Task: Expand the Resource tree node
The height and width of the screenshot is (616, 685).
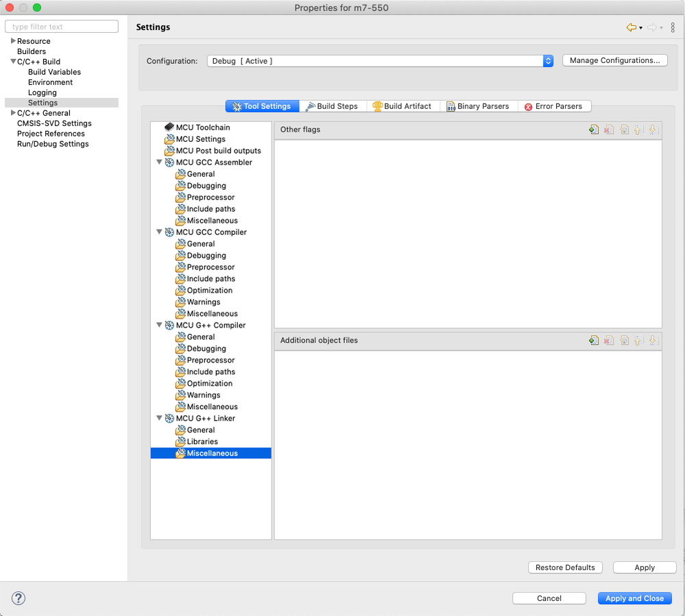Action: (13, 40)
